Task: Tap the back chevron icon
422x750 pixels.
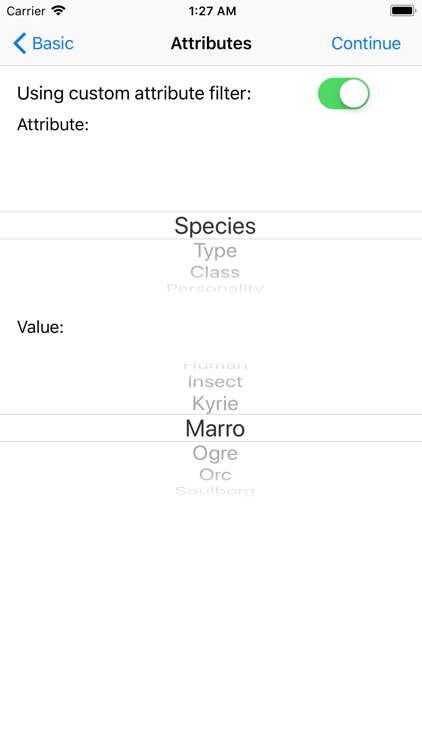Action: click(x=19, y=44)
